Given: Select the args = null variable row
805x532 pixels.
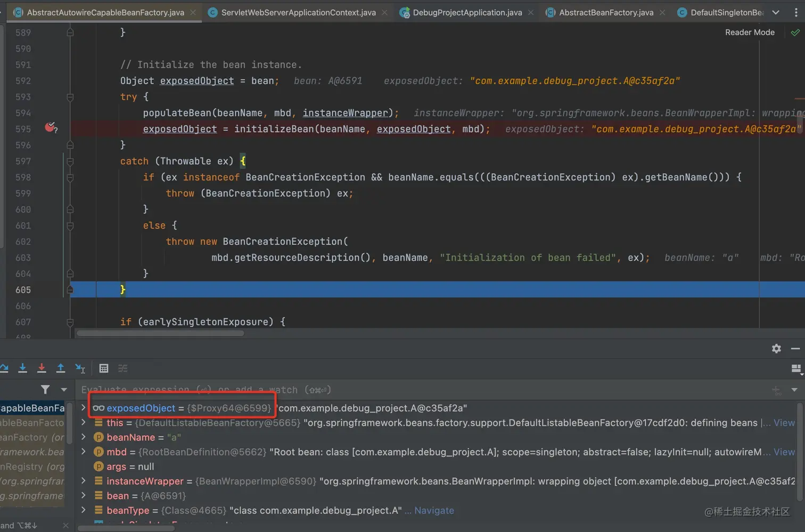Looking at the screenshot, I should coord(437,467).
